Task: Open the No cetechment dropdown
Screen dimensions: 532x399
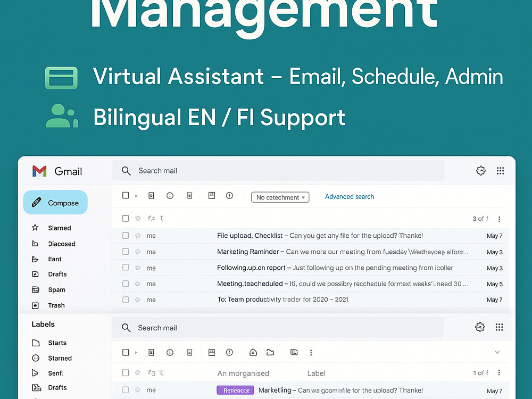Action: pos(280,197)
